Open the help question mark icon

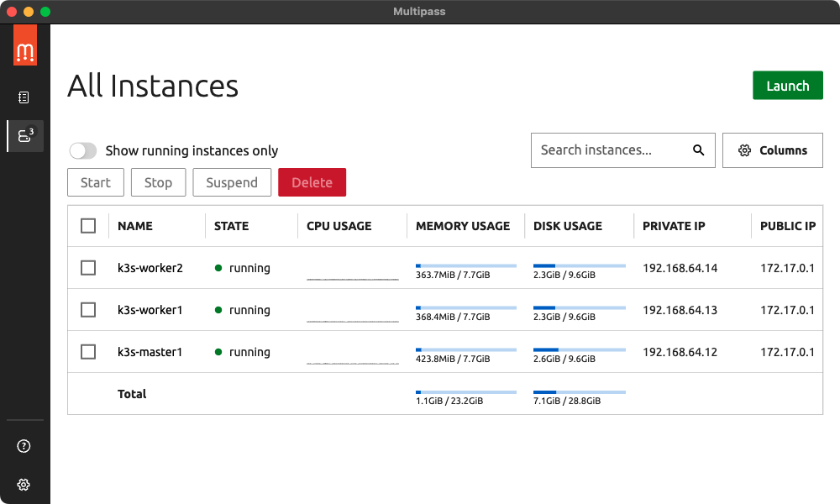click(x=24, y=446)
